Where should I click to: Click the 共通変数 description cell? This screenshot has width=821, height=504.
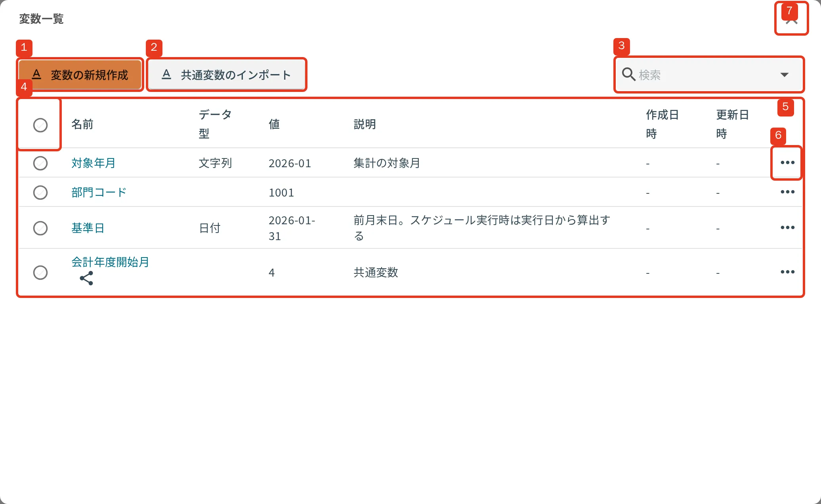point(376,272)
